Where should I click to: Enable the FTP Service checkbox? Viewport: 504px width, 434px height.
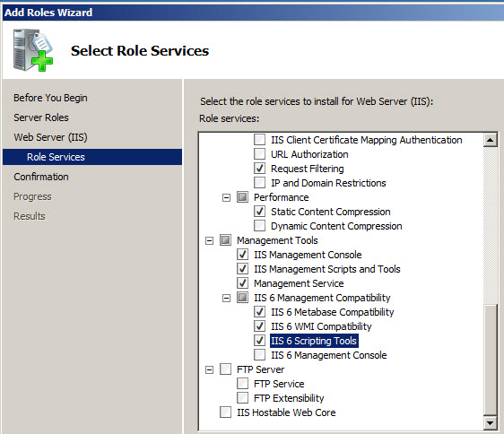click(x=242, y=384)
